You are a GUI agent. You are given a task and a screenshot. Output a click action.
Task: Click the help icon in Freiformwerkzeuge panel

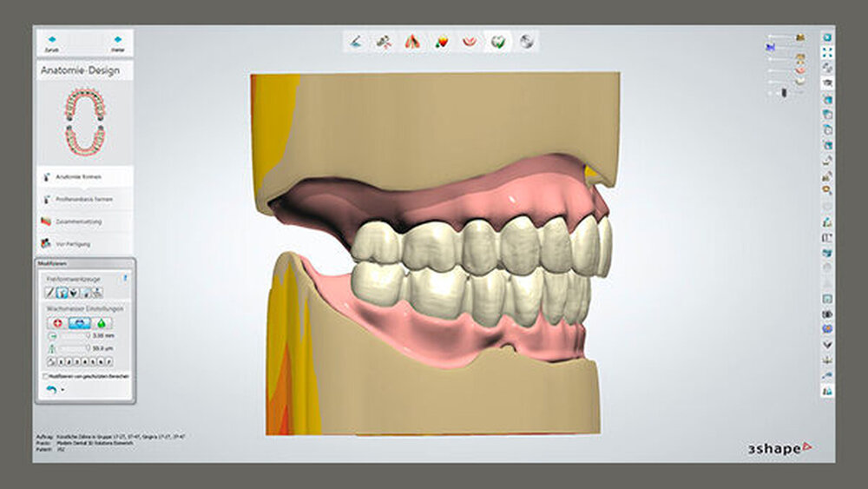(x=126, y=278)
